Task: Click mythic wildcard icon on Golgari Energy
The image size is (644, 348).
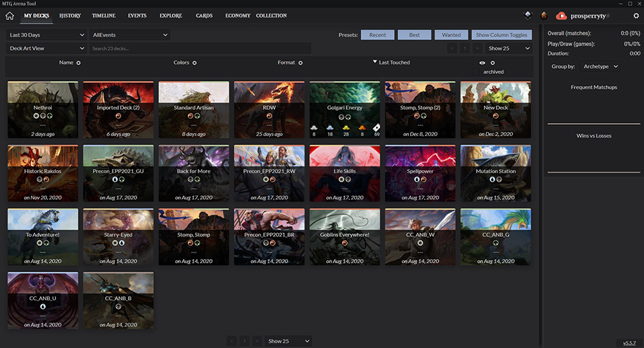Action: pyautogui.click(x=362, y=128)
